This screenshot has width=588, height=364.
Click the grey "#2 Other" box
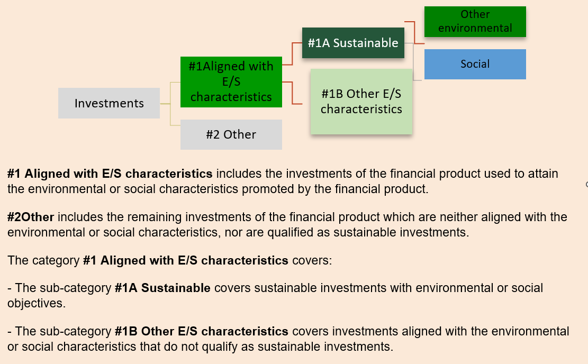coord(231,134)
